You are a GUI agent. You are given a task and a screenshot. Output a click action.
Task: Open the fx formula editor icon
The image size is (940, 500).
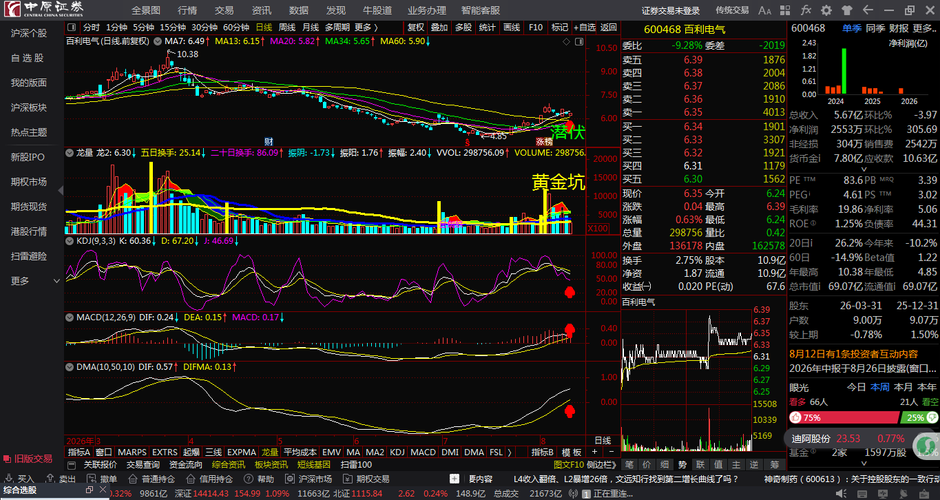pos(806,10)
